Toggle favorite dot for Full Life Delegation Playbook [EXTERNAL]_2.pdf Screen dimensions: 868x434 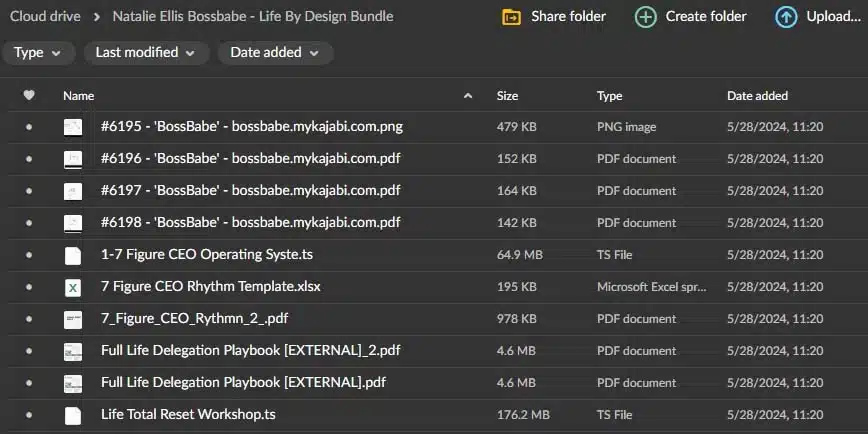(x=29, y=352)
